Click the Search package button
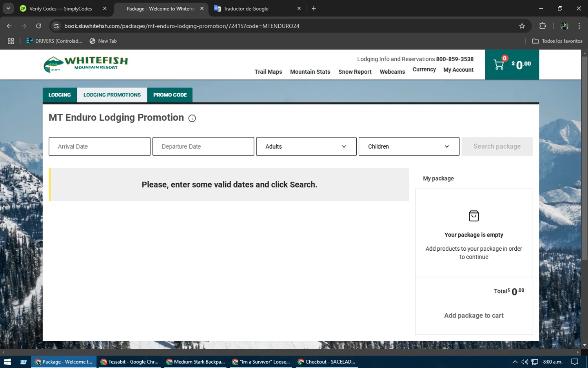 (x=497, y=146)
